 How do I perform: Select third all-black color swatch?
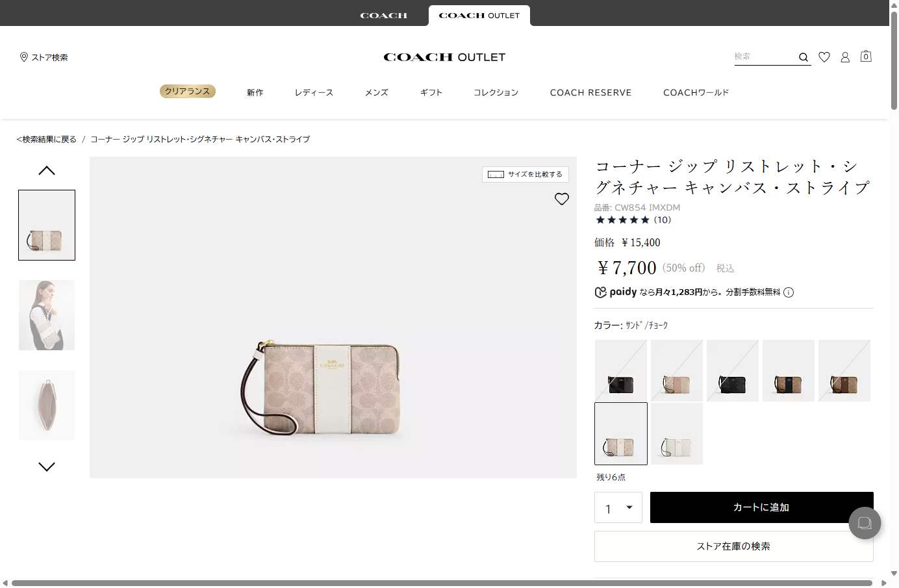coord(733,370)
